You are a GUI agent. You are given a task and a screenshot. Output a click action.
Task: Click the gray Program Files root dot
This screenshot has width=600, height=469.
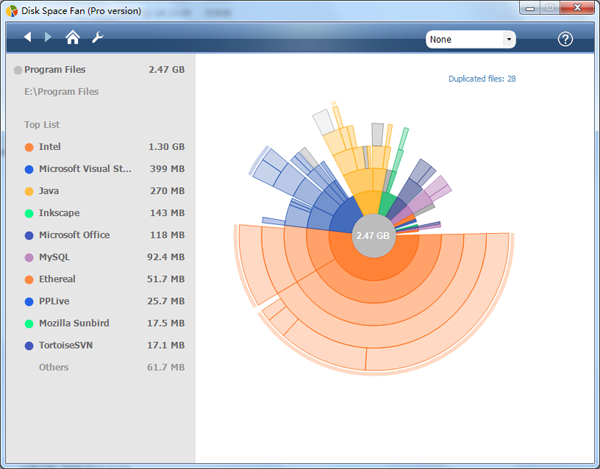tap(18, 70)
